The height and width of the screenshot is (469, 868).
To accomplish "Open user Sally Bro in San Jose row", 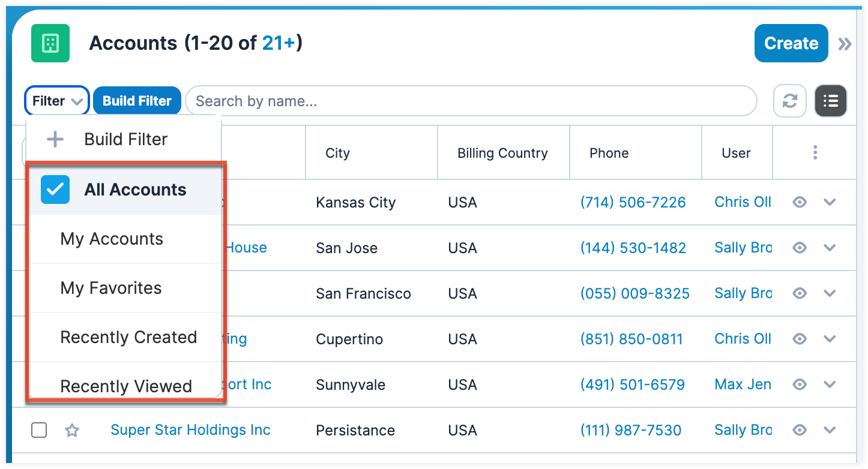I will click(x=743, y=248).
